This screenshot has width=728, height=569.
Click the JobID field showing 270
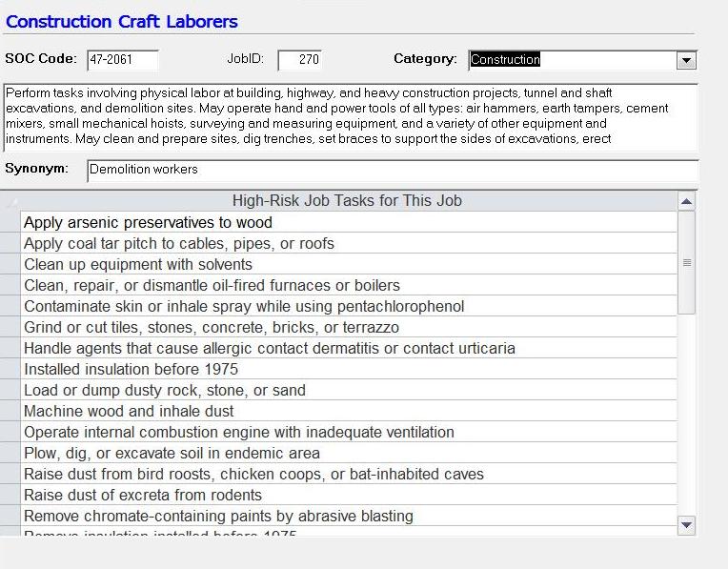click(300, 60)
